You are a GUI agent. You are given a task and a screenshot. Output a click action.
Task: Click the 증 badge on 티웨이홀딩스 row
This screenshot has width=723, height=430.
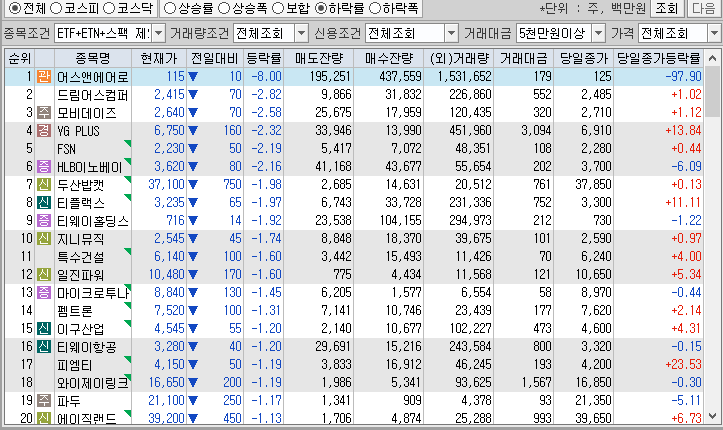[44, 220]
